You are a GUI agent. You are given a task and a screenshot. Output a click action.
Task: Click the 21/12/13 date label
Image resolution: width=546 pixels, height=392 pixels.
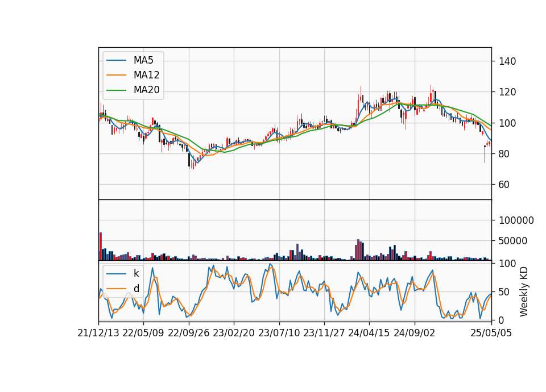(98, 333)
